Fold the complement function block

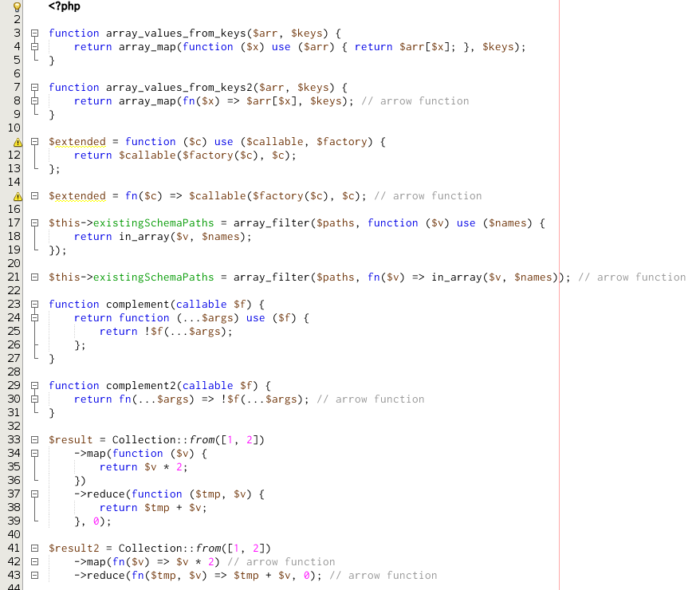coord(34,305)
